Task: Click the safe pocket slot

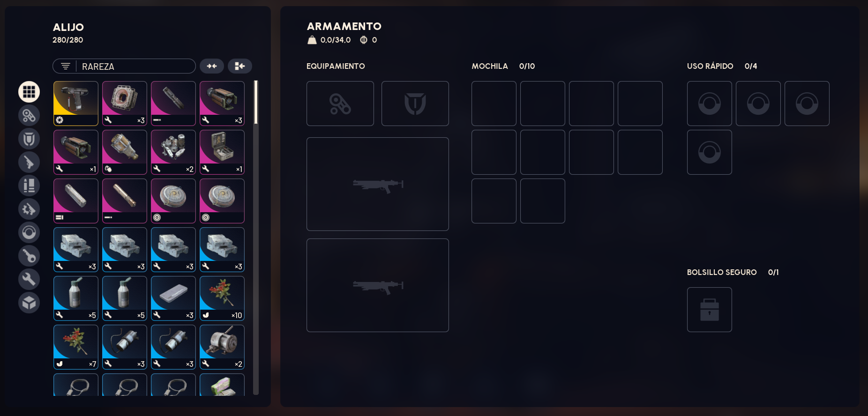Action: click(x=710, y=310)
